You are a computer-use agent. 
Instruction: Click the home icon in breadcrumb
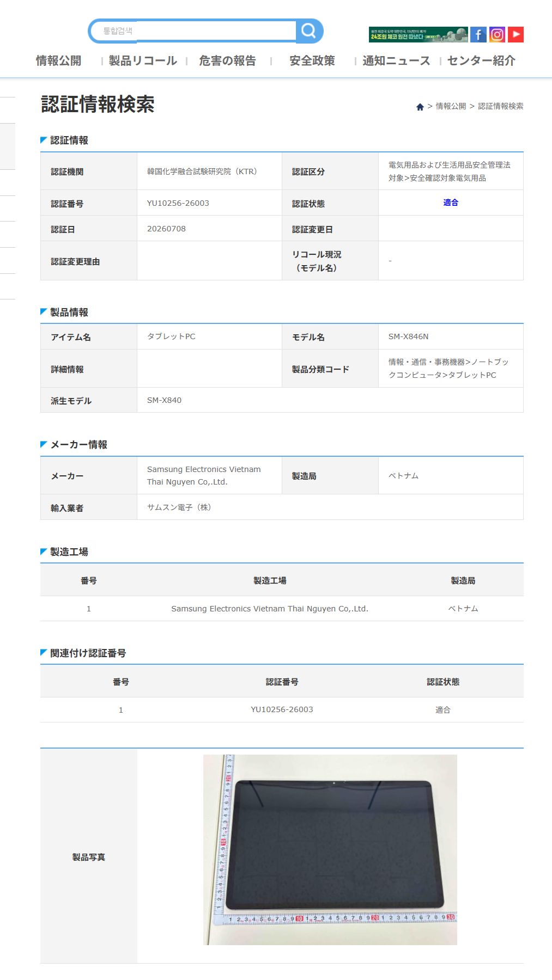click(x=420, y=107)
